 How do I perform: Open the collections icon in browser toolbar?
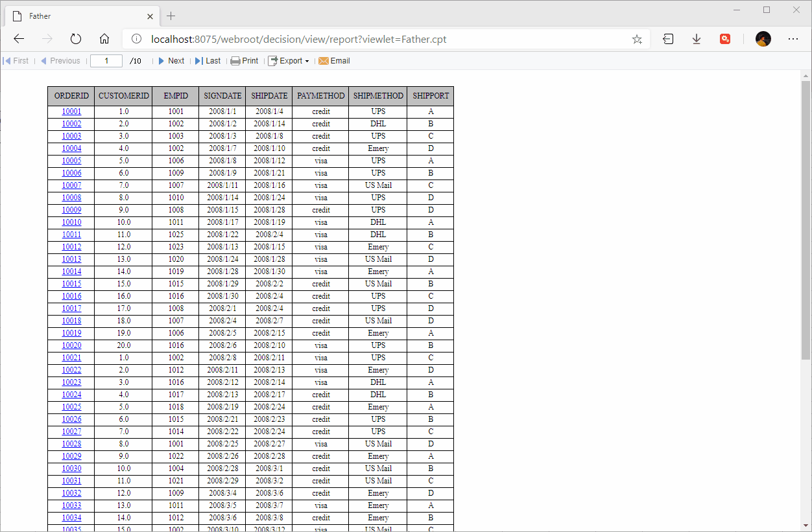pos(668,39)
